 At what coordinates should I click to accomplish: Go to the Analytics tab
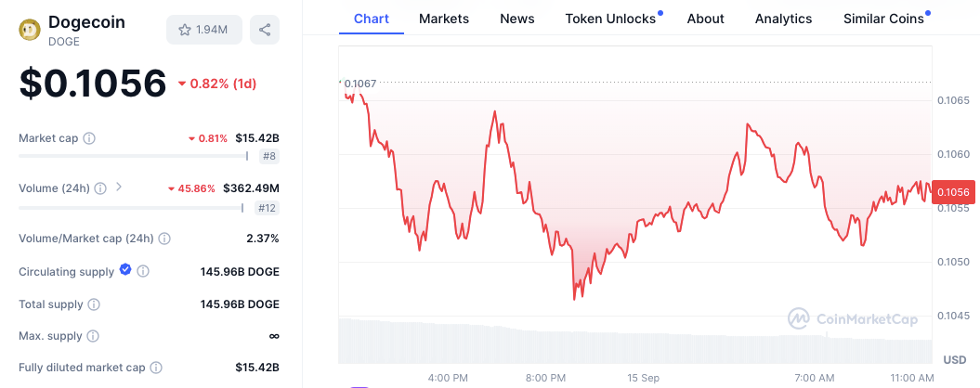(783, 19)
